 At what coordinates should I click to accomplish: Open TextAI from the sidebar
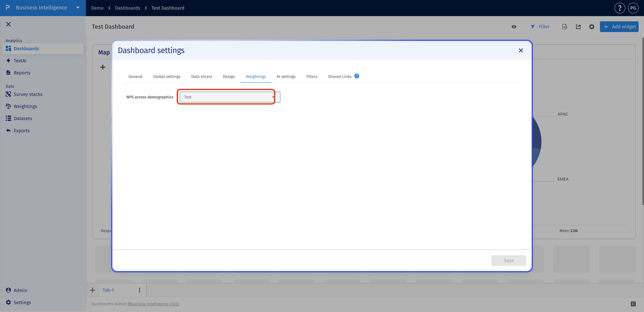[x=20, y=61]
